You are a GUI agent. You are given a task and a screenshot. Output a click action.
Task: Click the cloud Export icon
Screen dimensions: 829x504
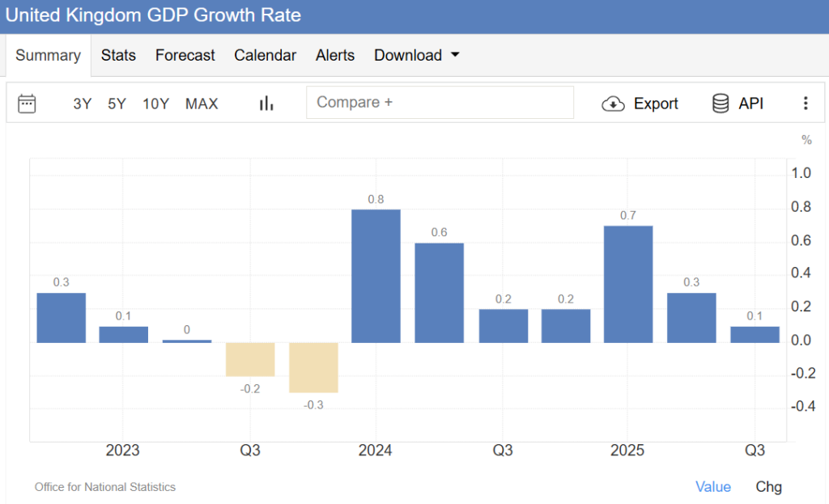[614, 104]
